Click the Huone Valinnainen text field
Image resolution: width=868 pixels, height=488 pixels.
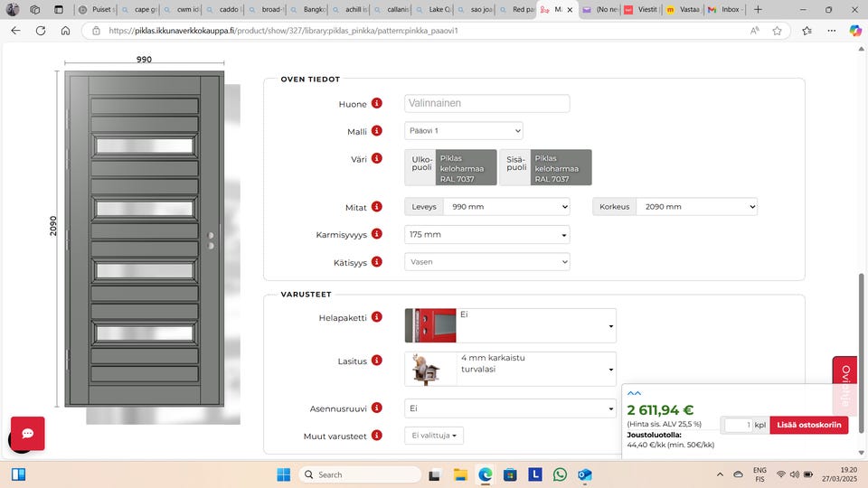[486, 104]
